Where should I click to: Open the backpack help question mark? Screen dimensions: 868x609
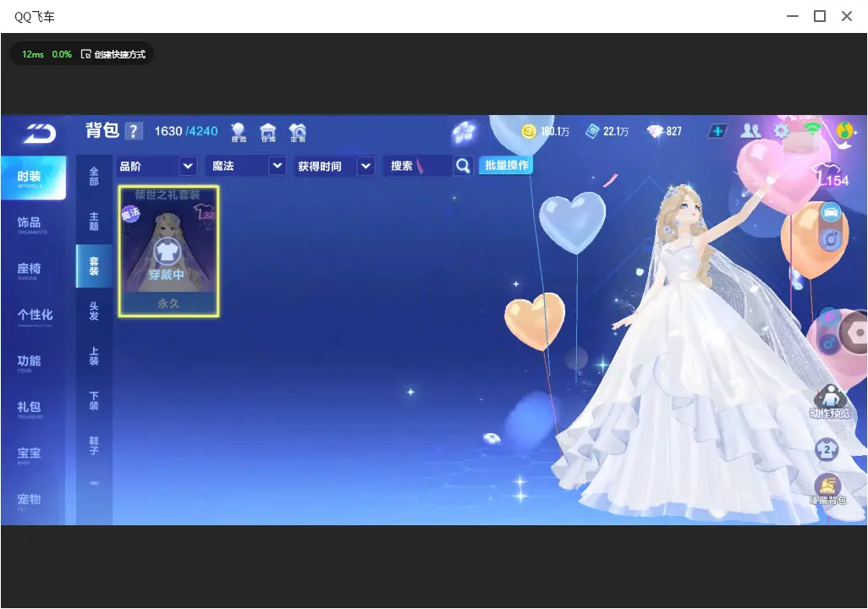tap(134, 131)
